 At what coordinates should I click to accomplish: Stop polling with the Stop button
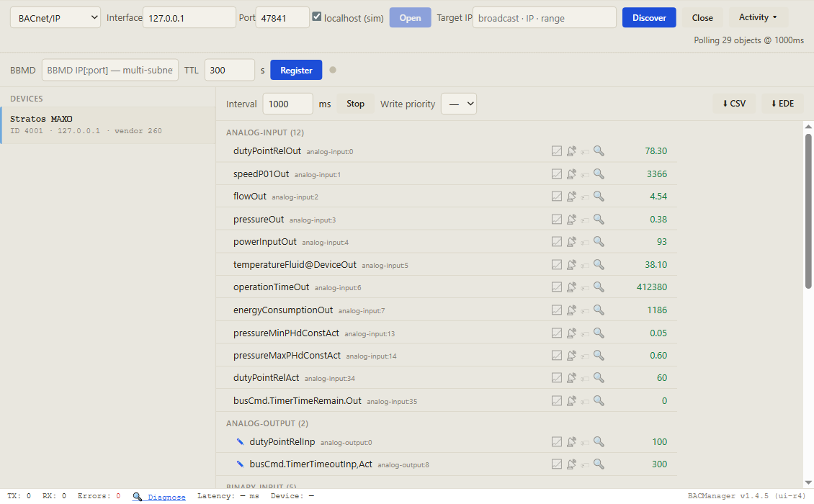pyautogui.click(x=356, y=104)
